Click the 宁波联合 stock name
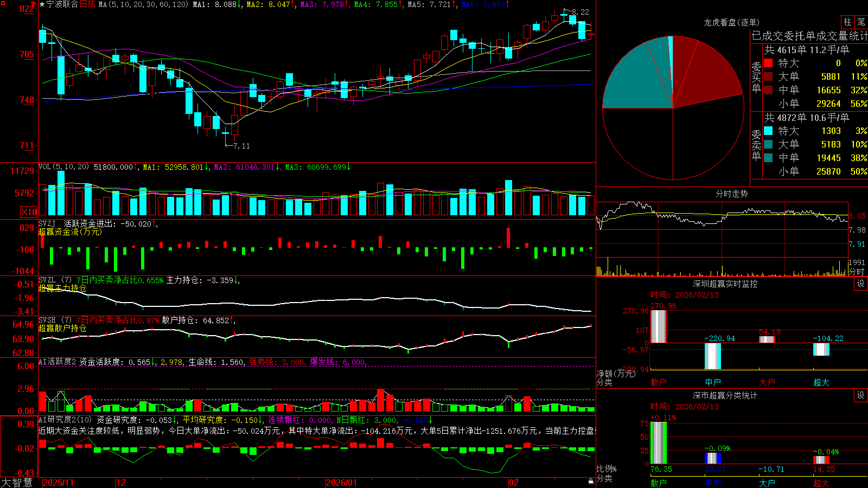The height and width of the screenshot is (488, 868). click(62, 4)
